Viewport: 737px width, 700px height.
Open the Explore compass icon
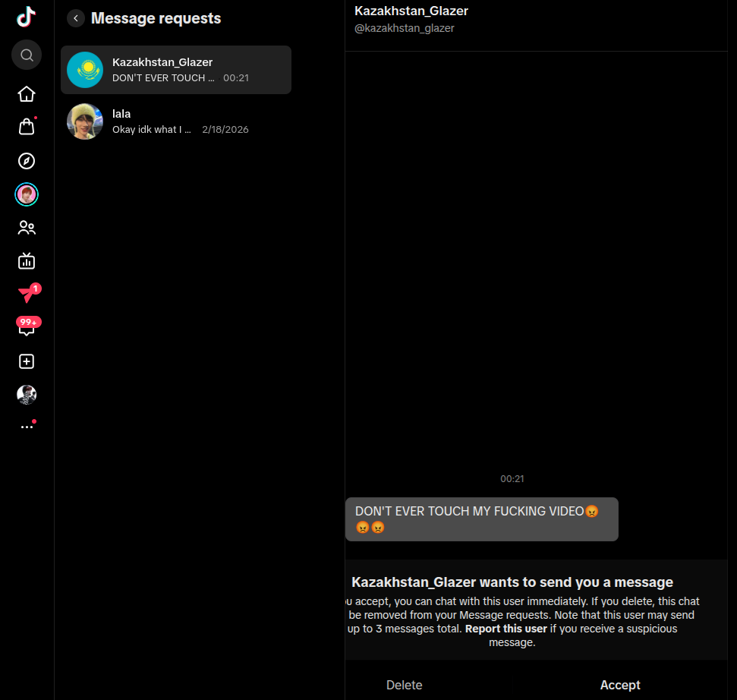coord(27,161)
